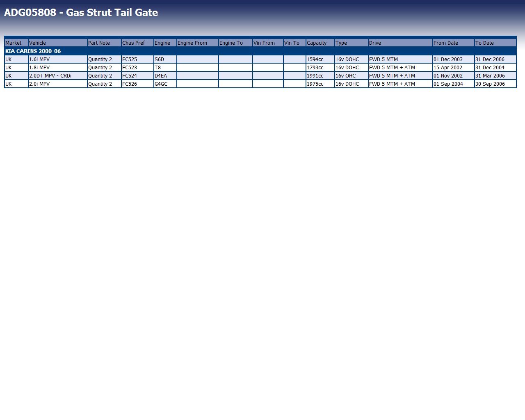This screenshot has width=525, height=420.
Task: Click the FWD 5 MTM drive cell for 1.6i
Action: click(x=400, y=59)
